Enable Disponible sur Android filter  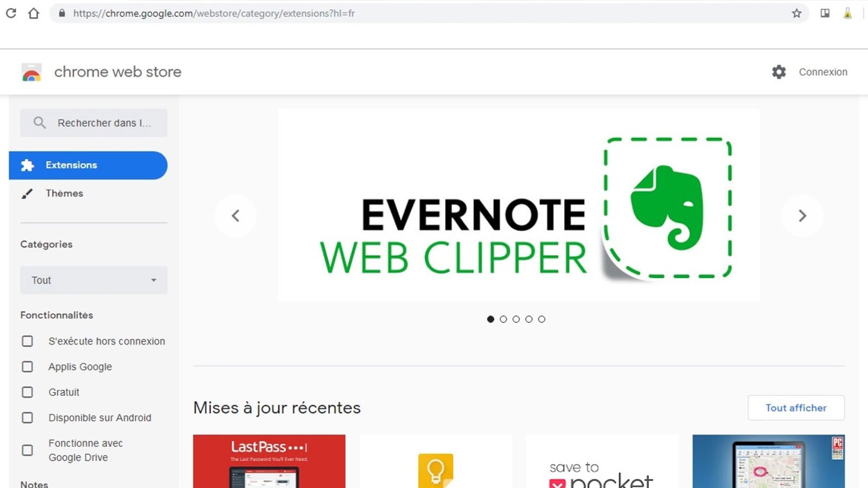click(x=28, y=418)
